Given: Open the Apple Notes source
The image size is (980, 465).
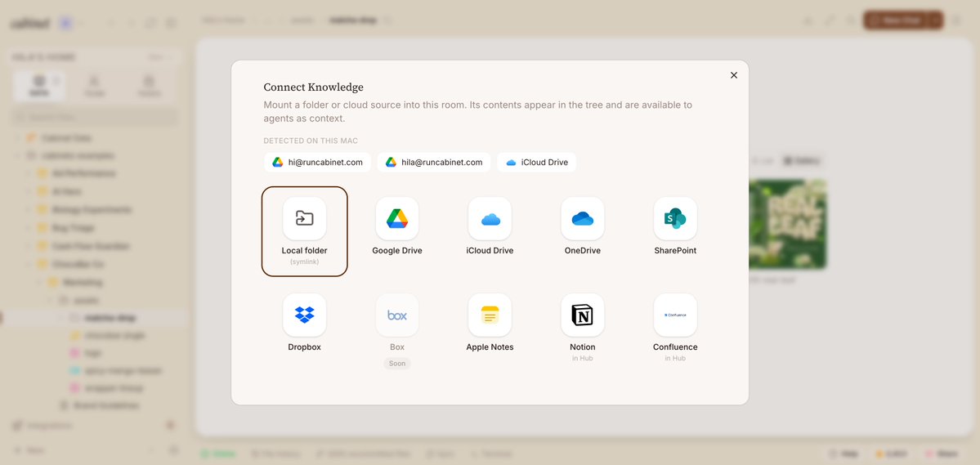Looking at the screenshot, I should (490, 323).
